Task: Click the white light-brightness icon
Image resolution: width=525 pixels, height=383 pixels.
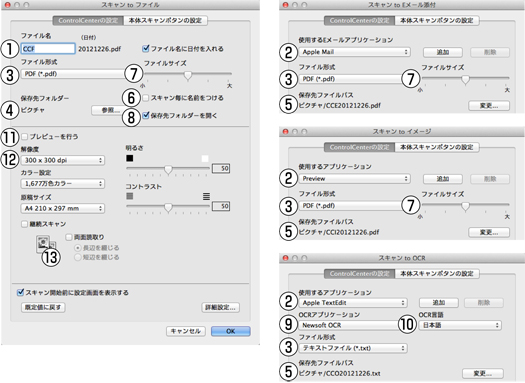Action: click(205, 158)
